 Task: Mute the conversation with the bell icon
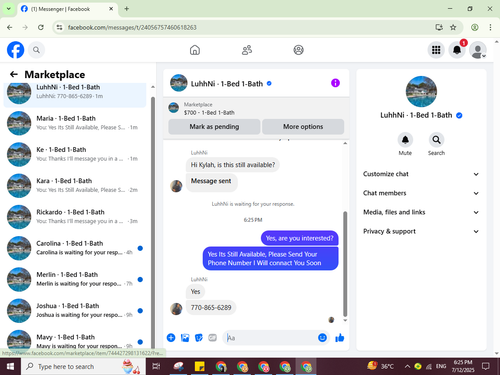pyautogui.click(x=405, y=140)
